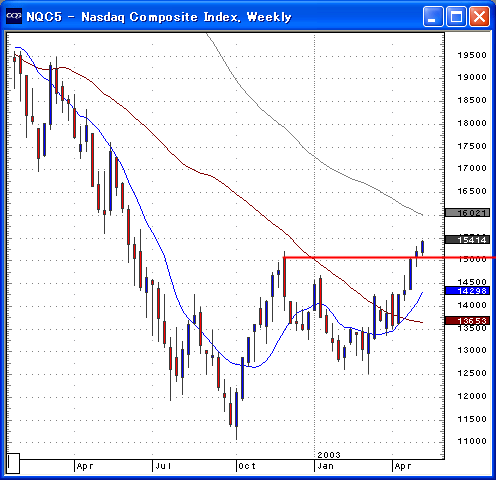The width and height of the screenshot is (496, 480).
Task: Click the 11500 price scale label
Action: [x=472, y=419]
